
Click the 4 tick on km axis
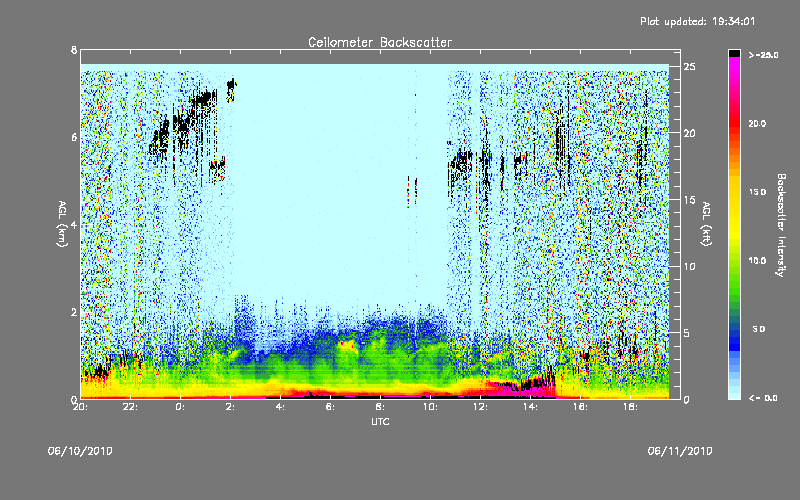(74, 224)
